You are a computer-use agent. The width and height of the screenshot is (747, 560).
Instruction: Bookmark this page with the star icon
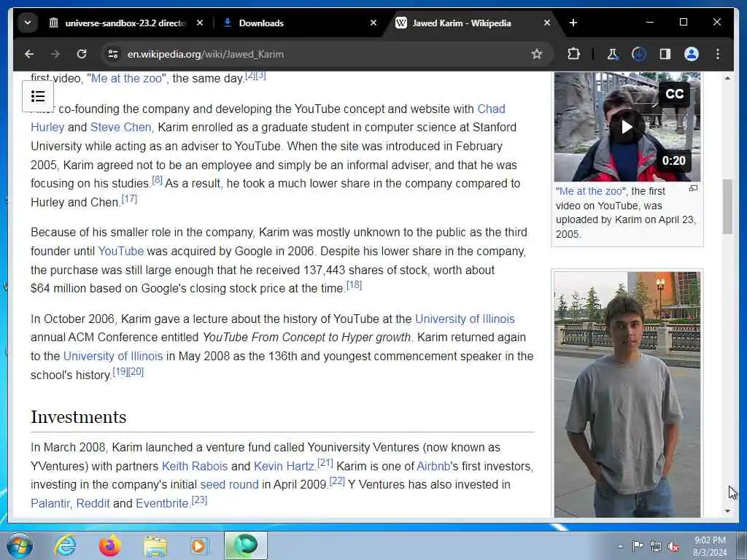pos(537,54)
